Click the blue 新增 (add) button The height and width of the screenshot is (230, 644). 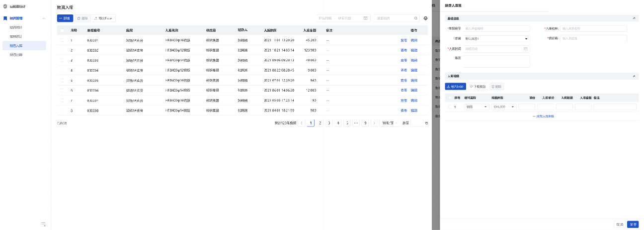pyautogui.click(x=65, y=18)
